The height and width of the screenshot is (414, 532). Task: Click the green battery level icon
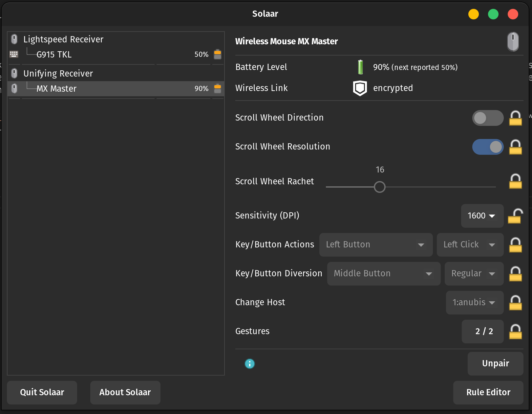tap(360, 67)
